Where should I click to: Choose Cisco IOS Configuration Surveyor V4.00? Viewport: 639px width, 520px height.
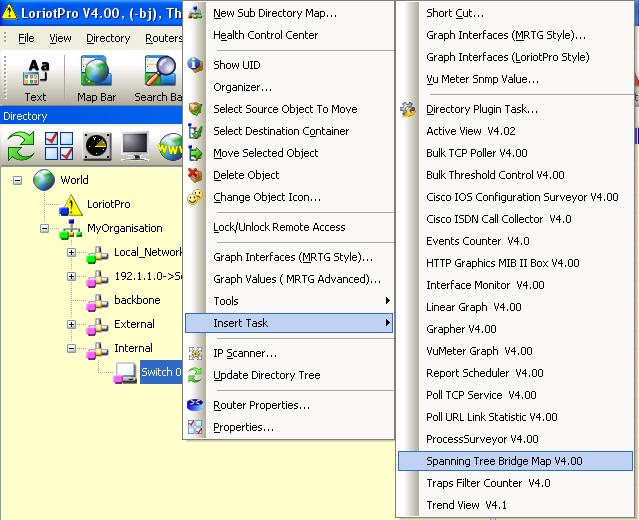pyautogui.click(x=515, y=197)
